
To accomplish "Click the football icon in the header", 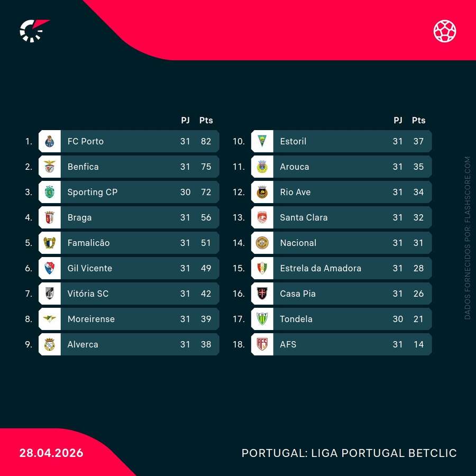I will [x=445, y=31].
